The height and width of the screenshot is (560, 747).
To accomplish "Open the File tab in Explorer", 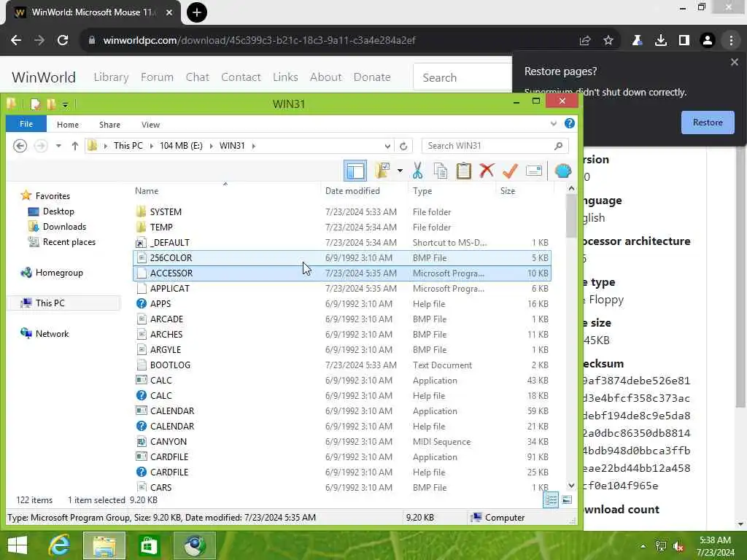I will coord(26,124).
